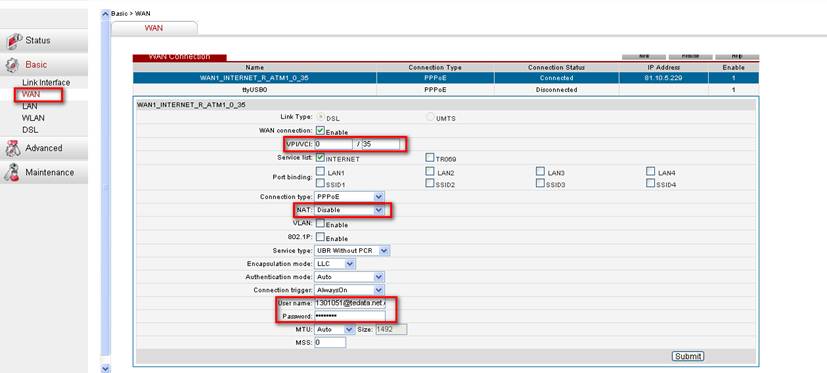Open Service type dropdown

point(352,251)
